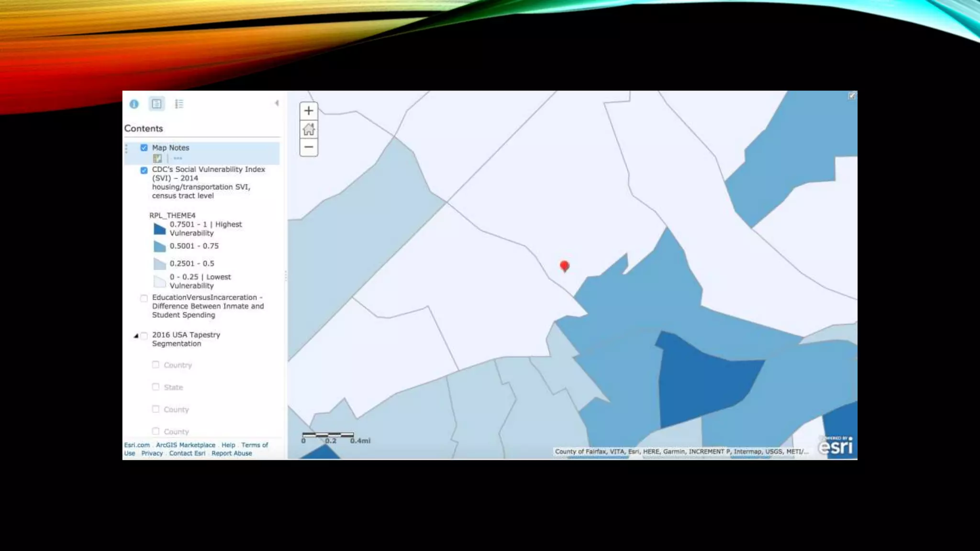
Task: Zoom out with the minus button
Action: click(x=309, y=147)
